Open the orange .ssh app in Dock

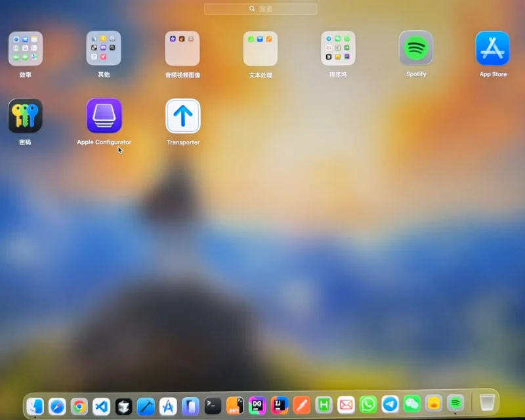pyautogui.click(x=235, y=406)
